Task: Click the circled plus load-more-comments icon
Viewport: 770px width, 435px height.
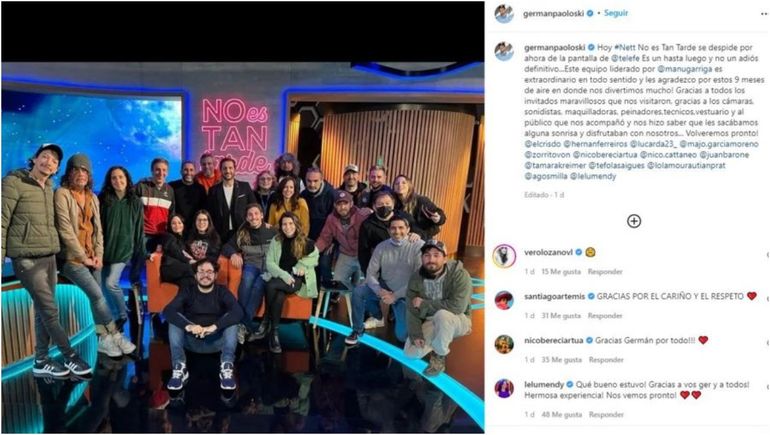Action: 634,221
